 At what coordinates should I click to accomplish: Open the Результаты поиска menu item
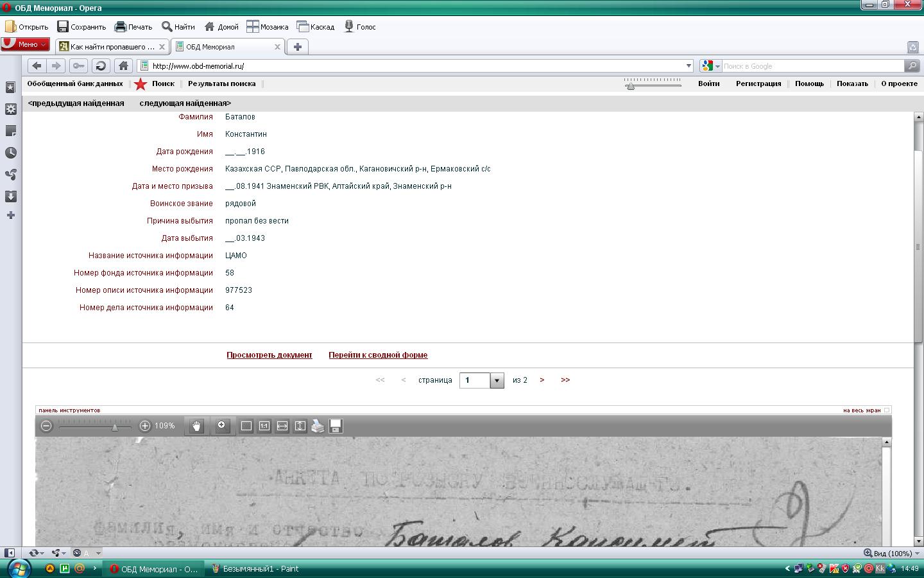(x=221, y=83)
